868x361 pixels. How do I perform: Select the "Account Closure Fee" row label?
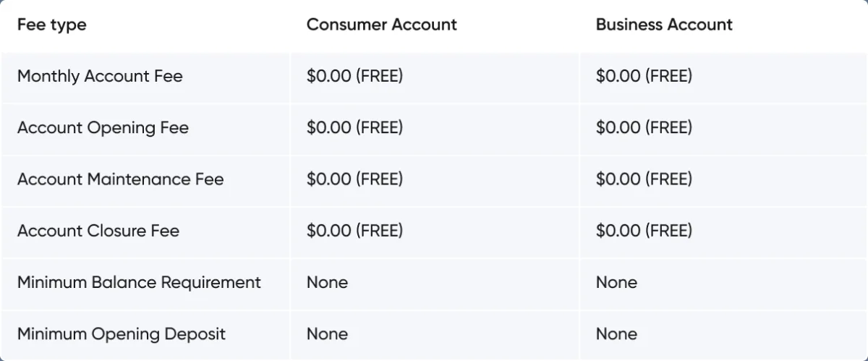98,231
